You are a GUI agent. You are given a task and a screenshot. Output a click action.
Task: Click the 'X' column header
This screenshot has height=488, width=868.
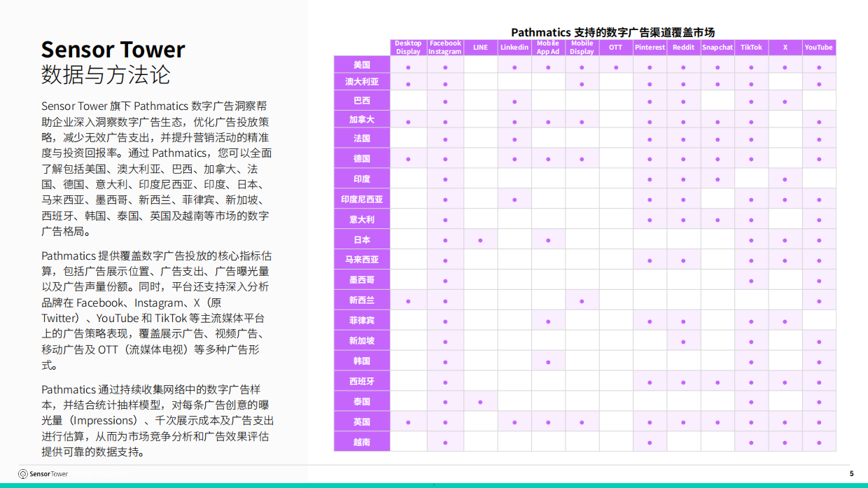pos(785,48)
